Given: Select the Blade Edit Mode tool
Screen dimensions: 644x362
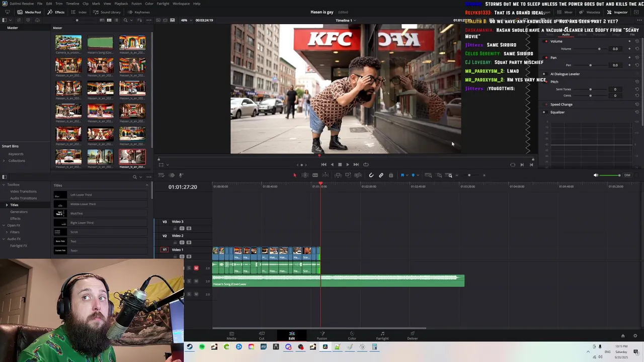Looking at the screenshot, I should click(x=315, y=175).
